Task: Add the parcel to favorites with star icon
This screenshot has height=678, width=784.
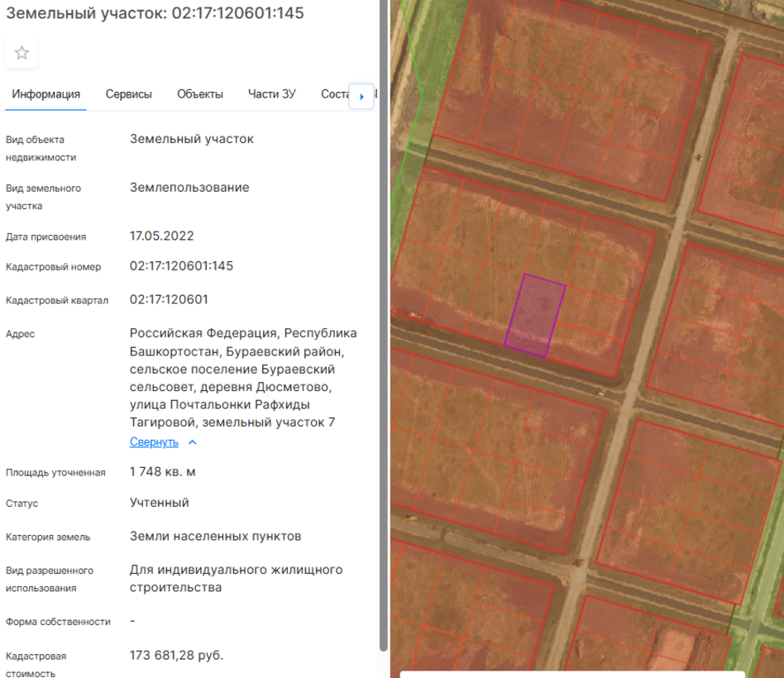Action: [22, 53]
